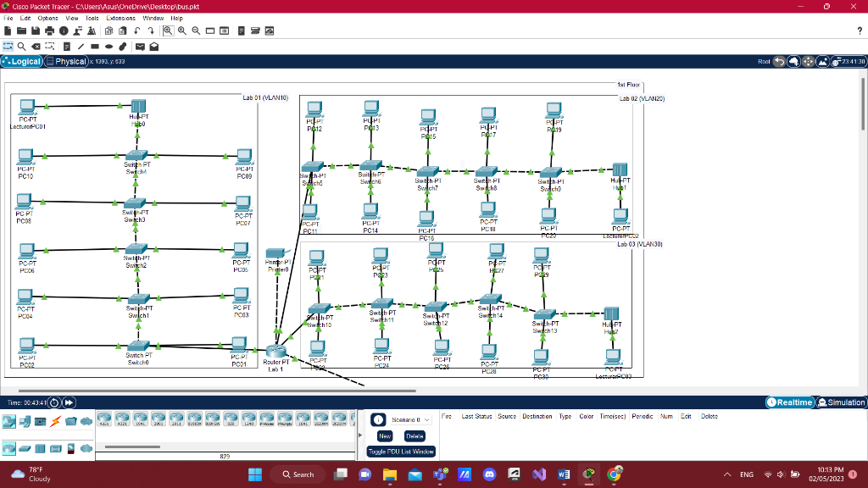Select the Network Devices category icon
The image size is (868, 488).
[x=8, y=422]
